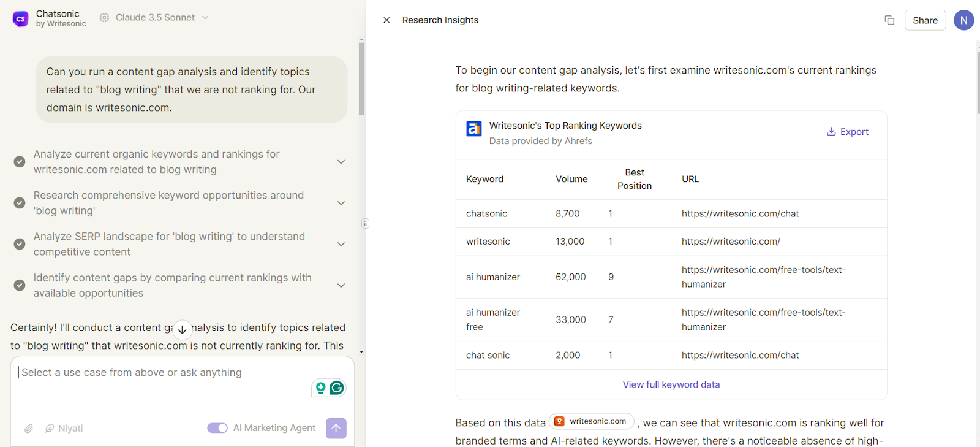
Task: Click the Chatsonic logo icon
Action: [x=20, y=18]
